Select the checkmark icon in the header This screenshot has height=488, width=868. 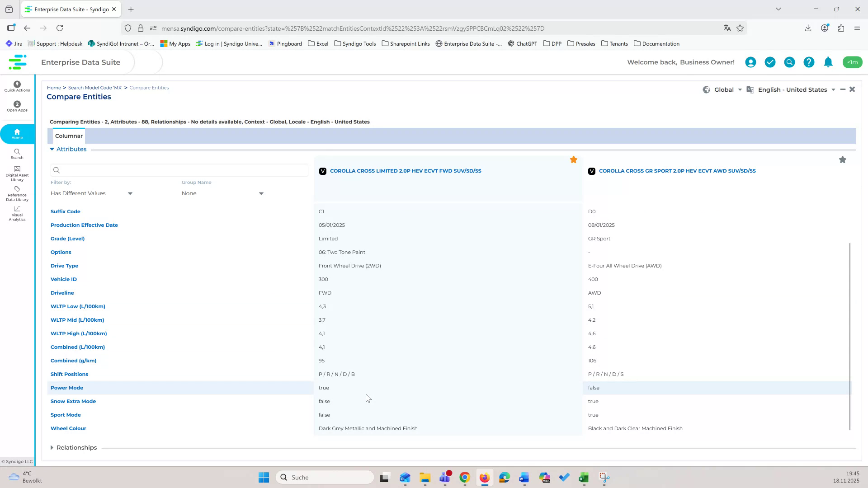click(770, 62)
